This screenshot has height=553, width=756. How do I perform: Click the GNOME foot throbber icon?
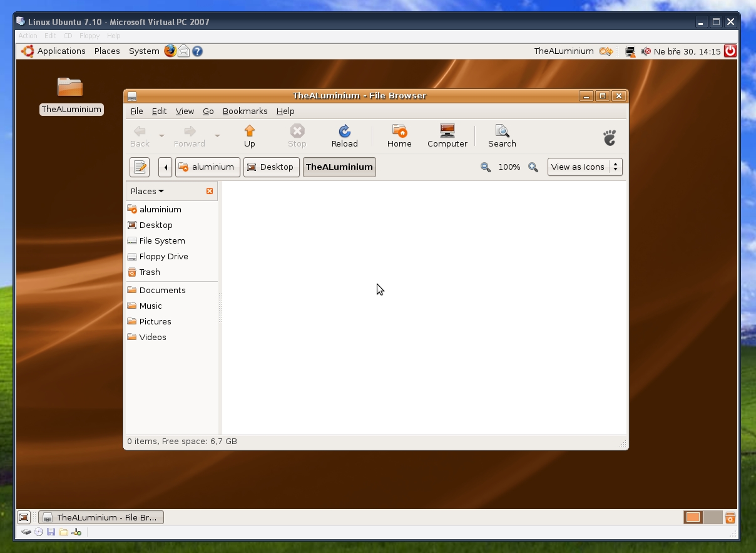[x=610, y=137]
